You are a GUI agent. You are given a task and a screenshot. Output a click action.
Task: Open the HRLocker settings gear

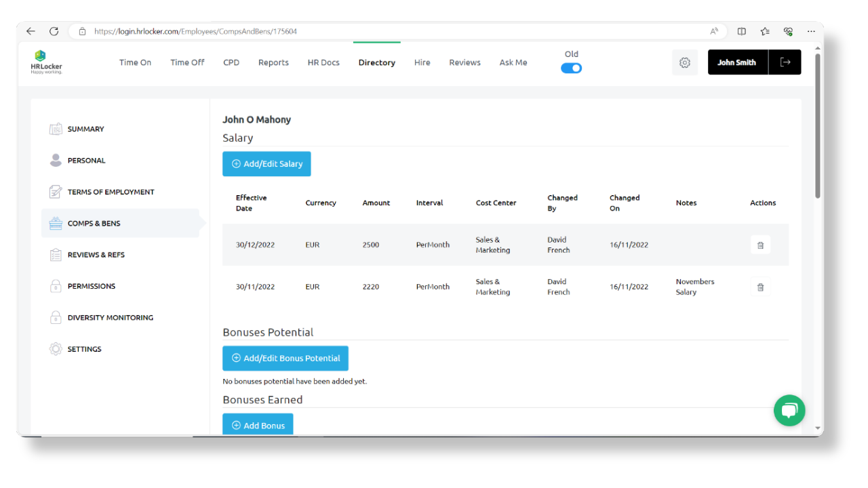point(684,62)
